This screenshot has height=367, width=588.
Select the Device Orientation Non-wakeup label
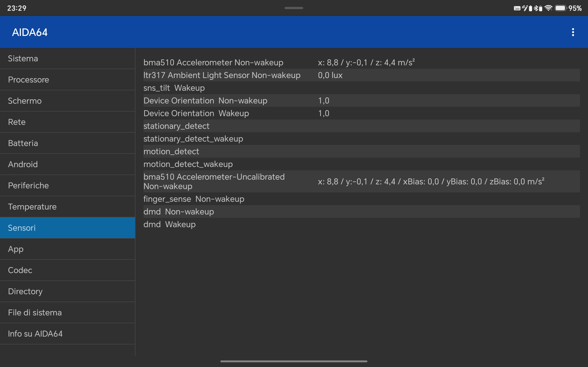point(205,101)
